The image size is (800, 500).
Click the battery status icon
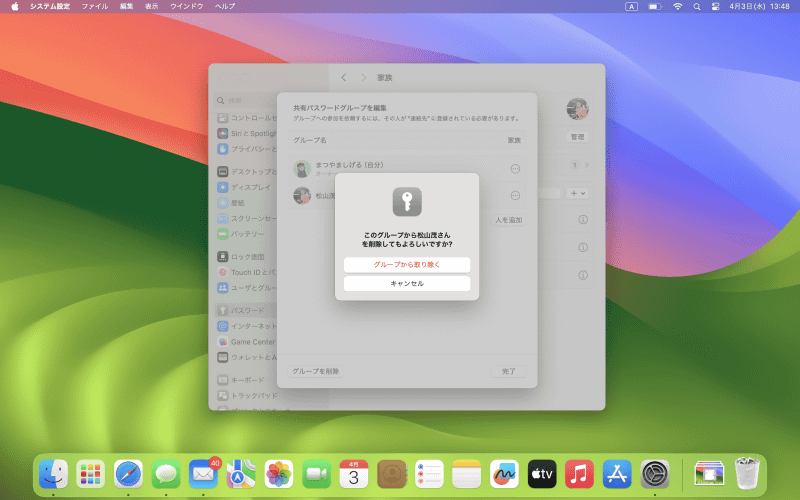pyautogui.click(x=655, y=6)
